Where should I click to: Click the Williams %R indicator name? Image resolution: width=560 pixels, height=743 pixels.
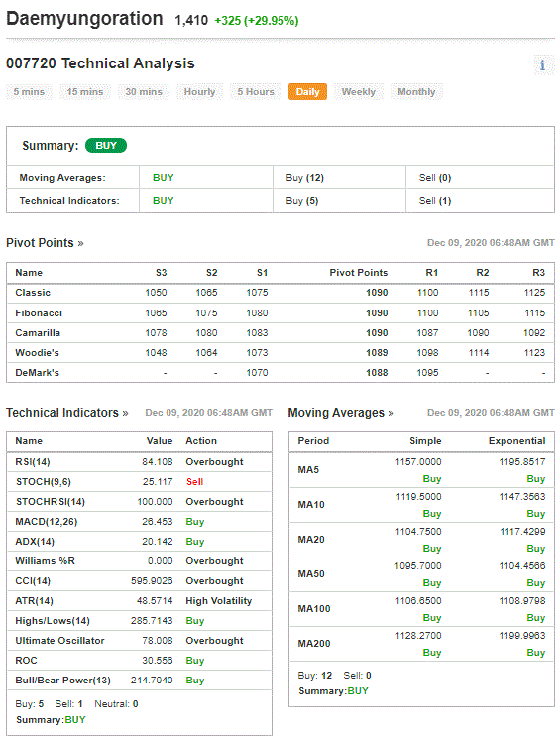click(45, 561)
